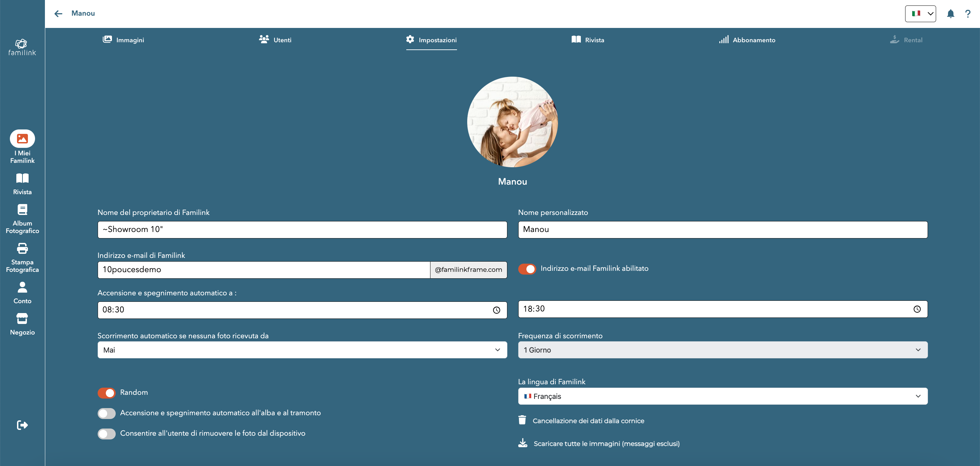Click Cancellazione dei dati dalla cornice
This screenshot has width=980, height=466.
[x=588, y=421]
